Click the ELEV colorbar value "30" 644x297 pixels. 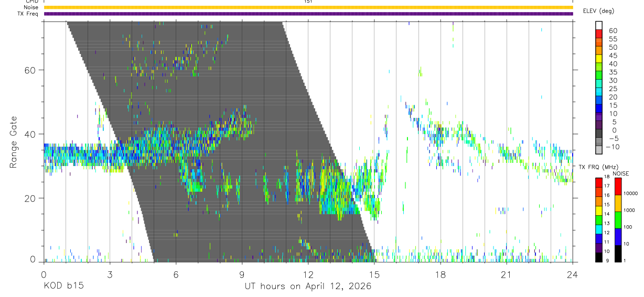tap(612, 81)
